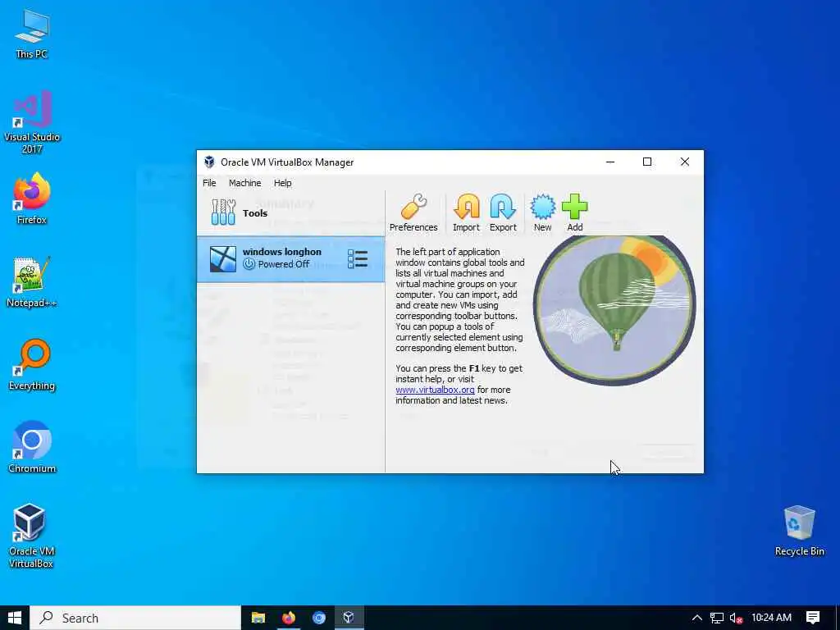Click the network status tray icon
840x630 pixels.
717,618
